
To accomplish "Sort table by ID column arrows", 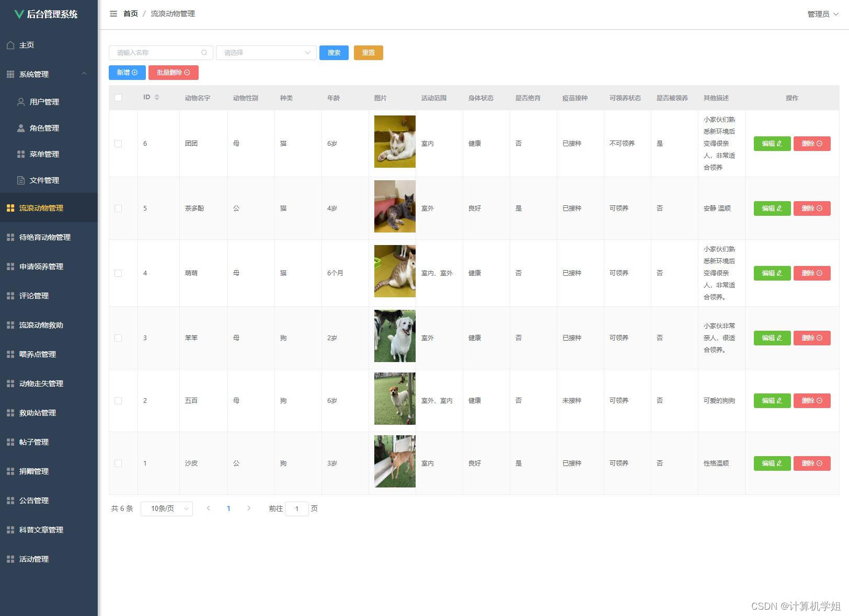I will (x=157, y=98).
